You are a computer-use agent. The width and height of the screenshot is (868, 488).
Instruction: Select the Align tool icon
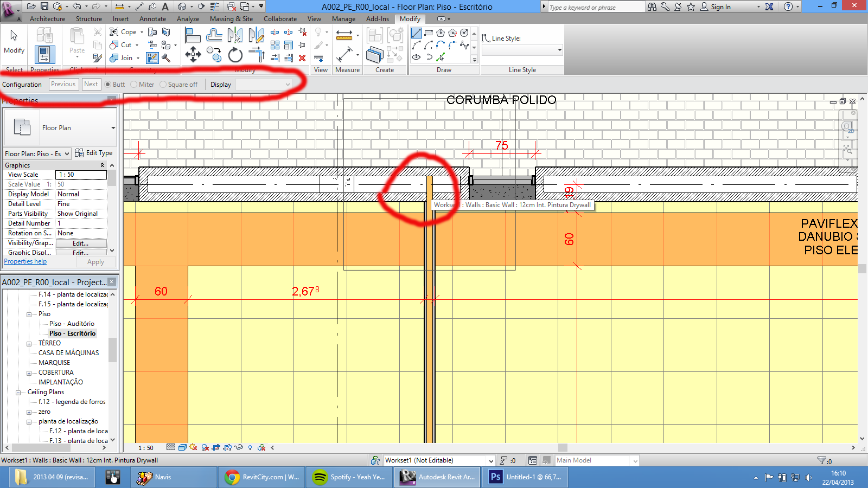tap(193, 36)
